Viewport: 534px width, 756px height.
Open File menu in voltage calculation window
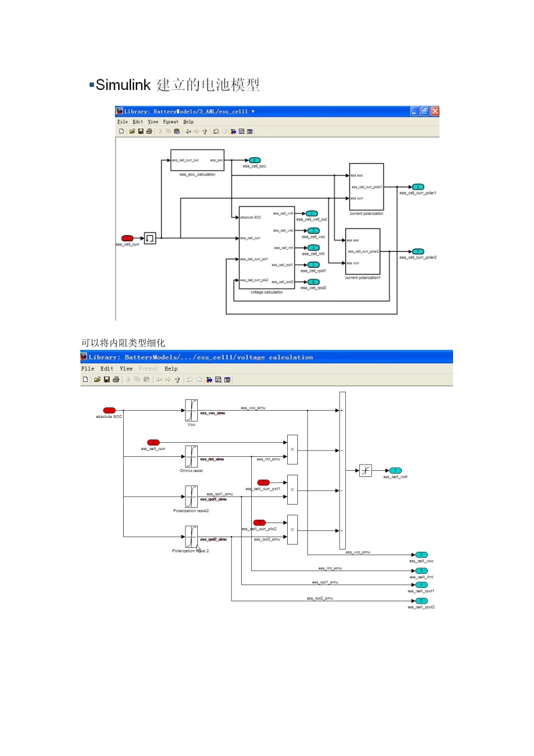[x=88, y=369]
